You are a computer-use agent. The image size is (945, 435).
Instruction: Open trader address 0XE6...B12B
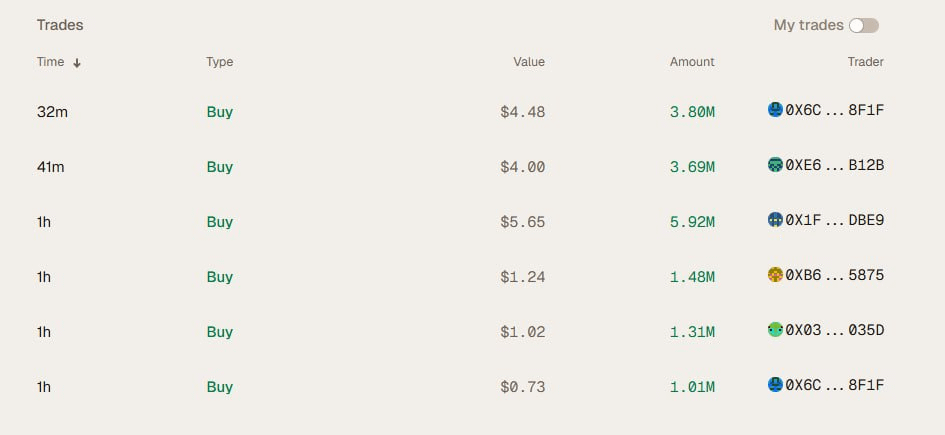point(835,165)
